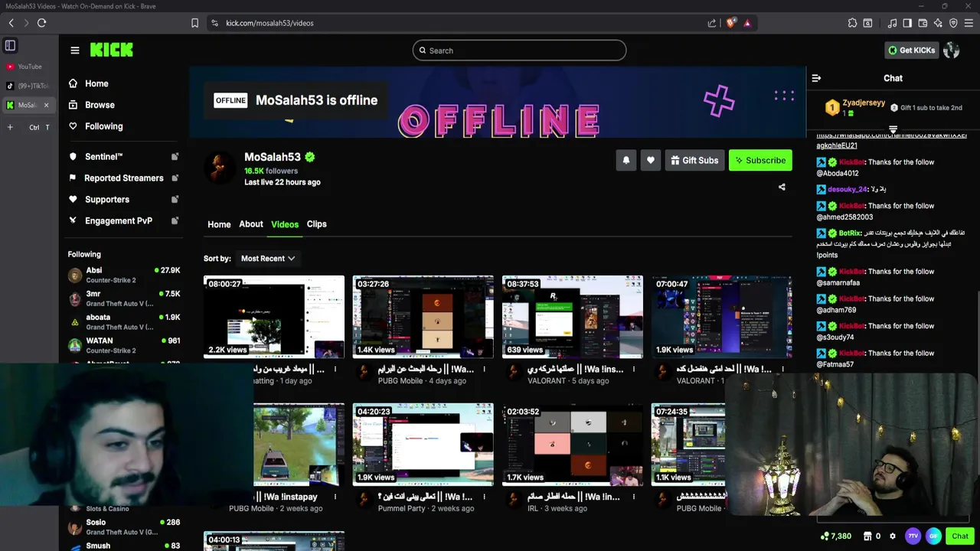Play the 08:37:53 VALORANT video thumbnail
This screenshot has width=980, height=551.
click(x=573, y=317)
